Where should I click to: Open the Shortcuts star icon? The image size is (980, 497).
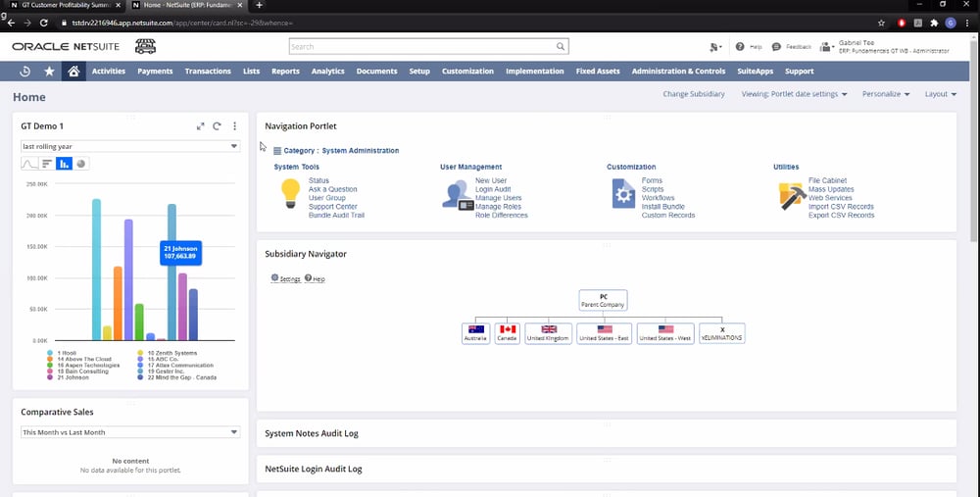[x=49, y=72]
